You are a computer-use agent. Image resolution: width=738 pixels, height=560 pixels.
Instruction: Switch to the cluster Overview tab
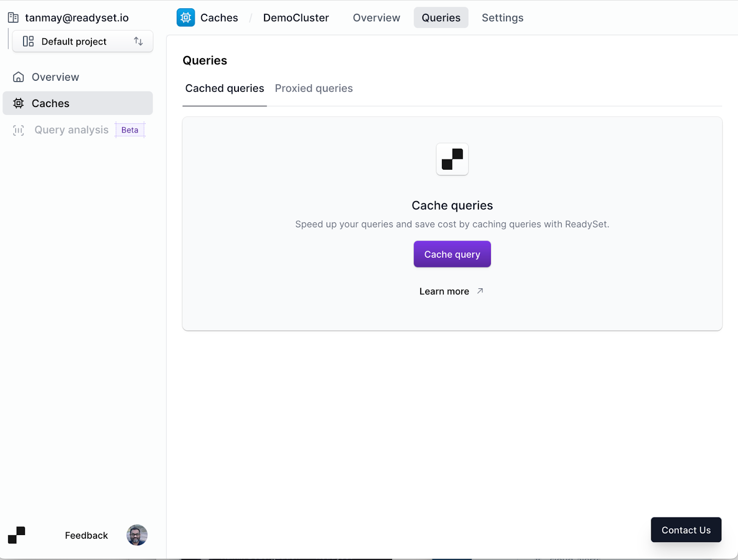tap(376, 18)
